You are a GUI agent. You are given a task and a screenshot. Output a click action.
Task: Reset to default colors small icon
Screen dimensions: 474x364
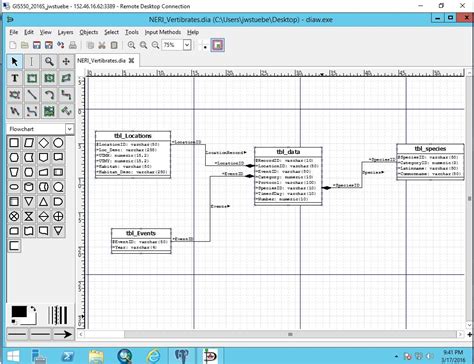[x=14, y=322]
